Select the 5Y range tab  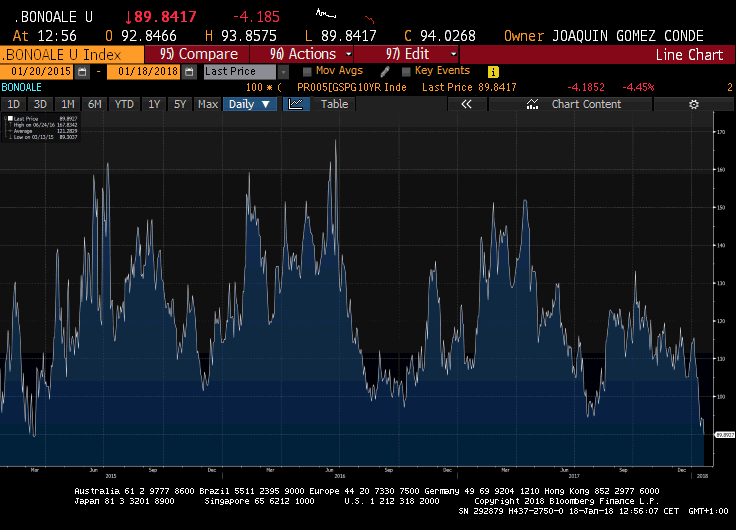180,104
